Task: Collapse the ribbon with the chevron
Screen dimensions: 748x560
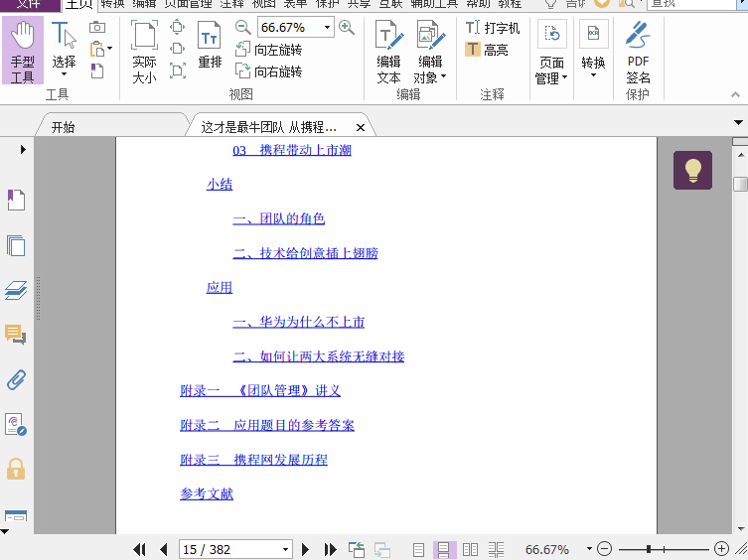Action: [735, 94]
